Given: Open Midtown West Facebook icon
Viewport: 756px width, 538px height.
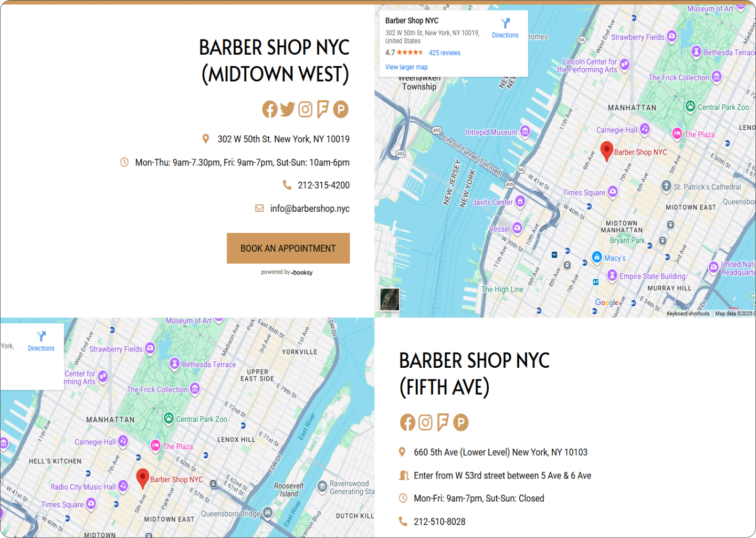Looking at the screenshot, I should (x=270, y=109).
